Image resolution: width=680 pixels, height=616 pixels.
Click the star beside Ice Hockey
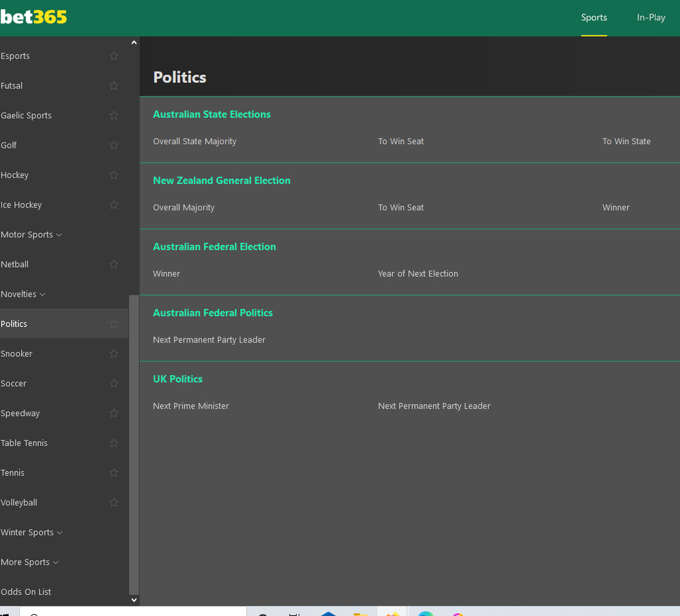point(114,205)
